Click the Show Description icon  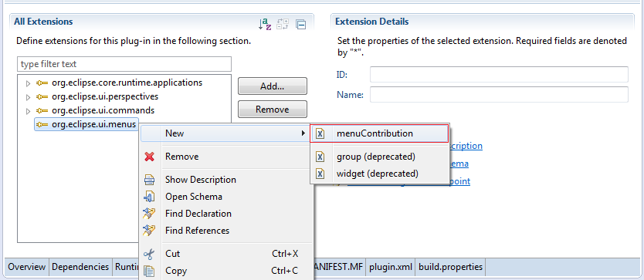pos(149,180)
